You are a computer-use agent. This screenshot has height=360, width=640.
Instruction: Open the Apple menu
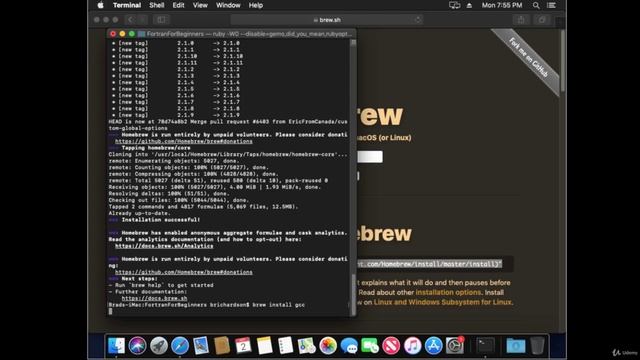click(101, 5)
